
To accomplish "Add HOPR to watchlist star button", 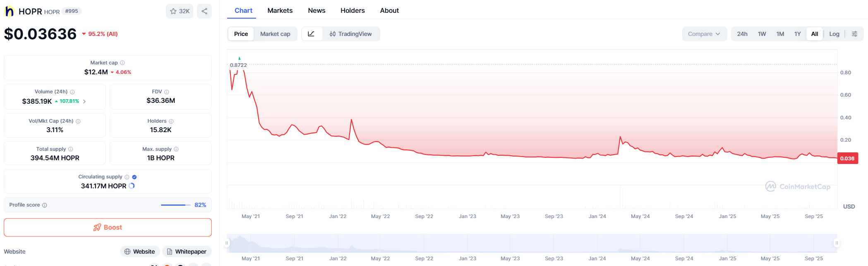I will [180, 11].
